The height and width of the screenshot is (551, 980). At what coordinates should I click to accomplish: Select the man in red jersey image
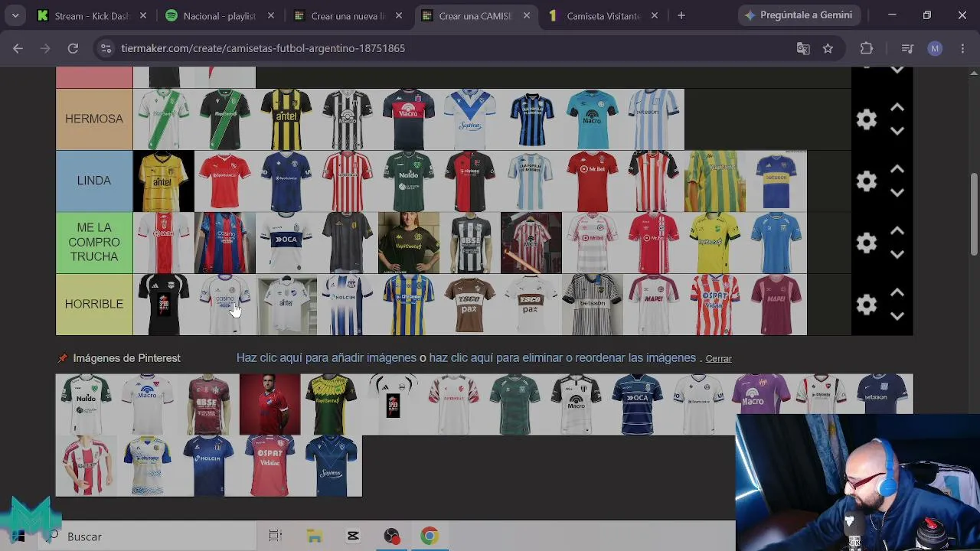[270, 404]
